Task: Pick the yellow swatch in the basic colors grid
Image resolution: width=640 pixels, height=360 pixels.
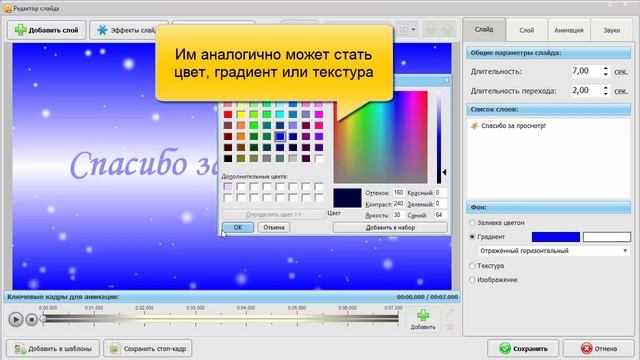Action: tap(241, 115)
